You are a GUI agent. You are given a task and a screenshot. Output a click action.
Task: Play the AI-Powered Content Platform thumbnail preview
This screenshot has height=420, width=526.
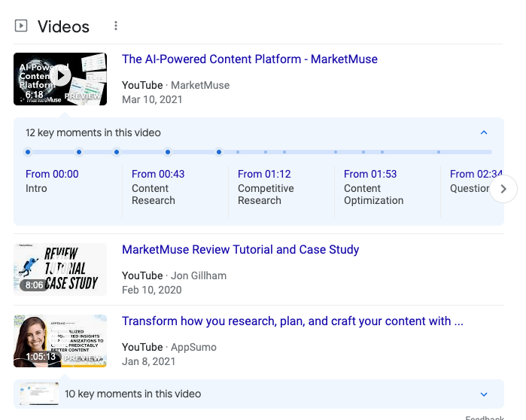60,79
